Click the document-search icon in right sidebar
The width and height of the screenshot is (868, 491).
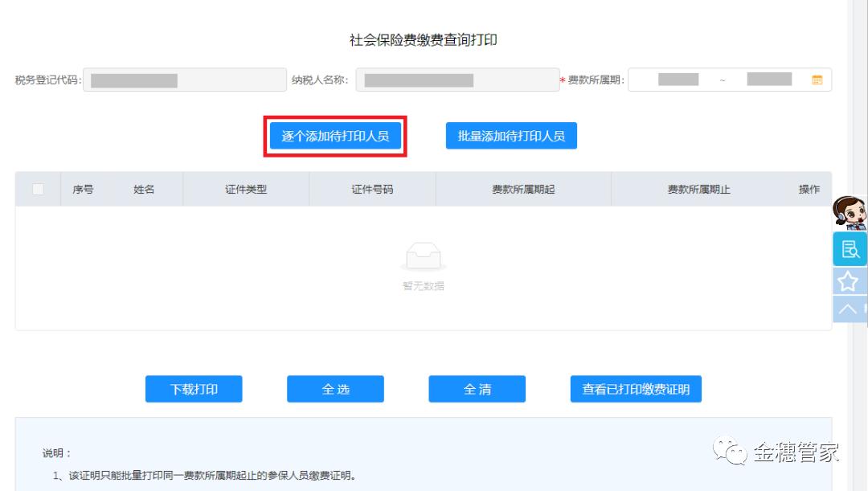coord(850,249)
